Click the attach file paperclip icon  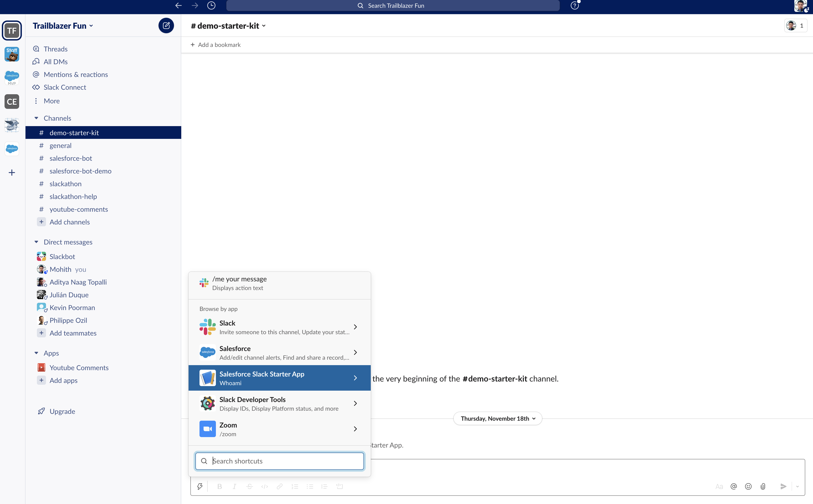coord(763,486)
